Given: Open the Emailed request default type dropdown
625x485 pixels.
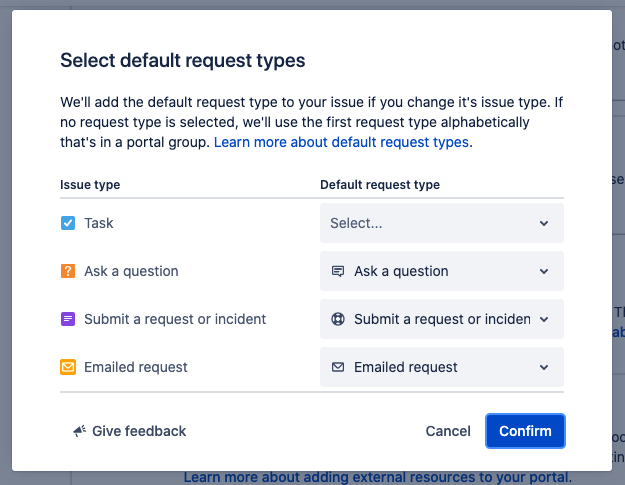Looking at the screenshot, I should click(442, 367).
